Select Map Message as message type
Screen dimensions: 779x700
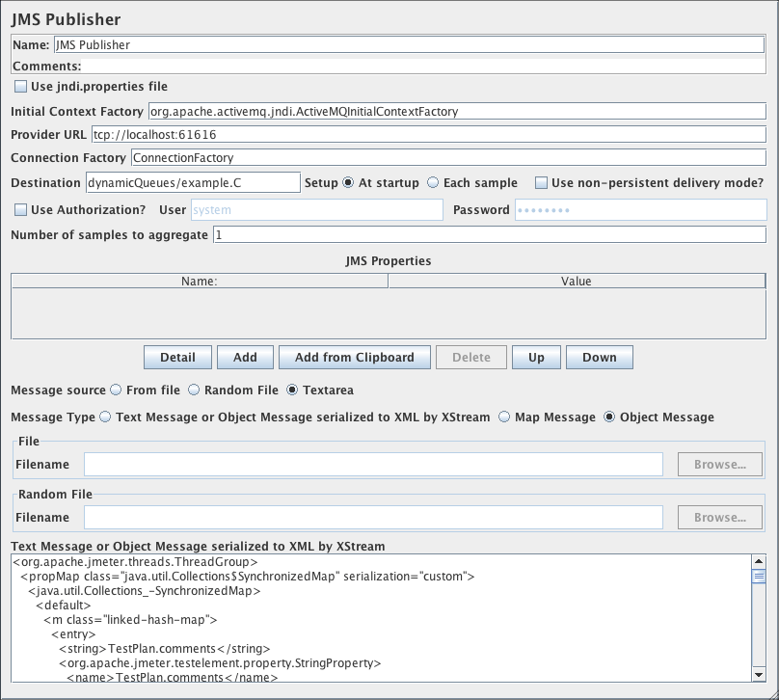tap(505, 417)
